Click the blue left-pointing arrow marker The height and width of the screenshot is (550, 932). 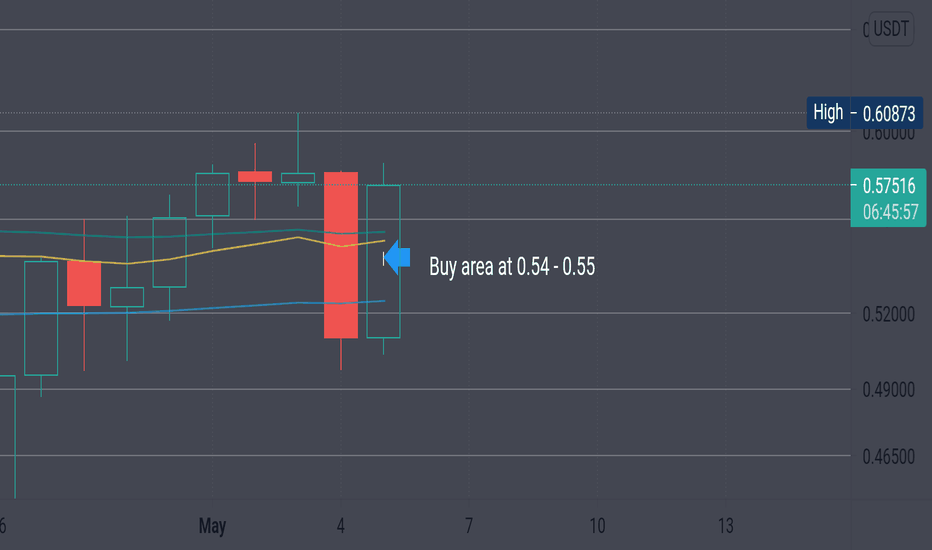[397, 257]
